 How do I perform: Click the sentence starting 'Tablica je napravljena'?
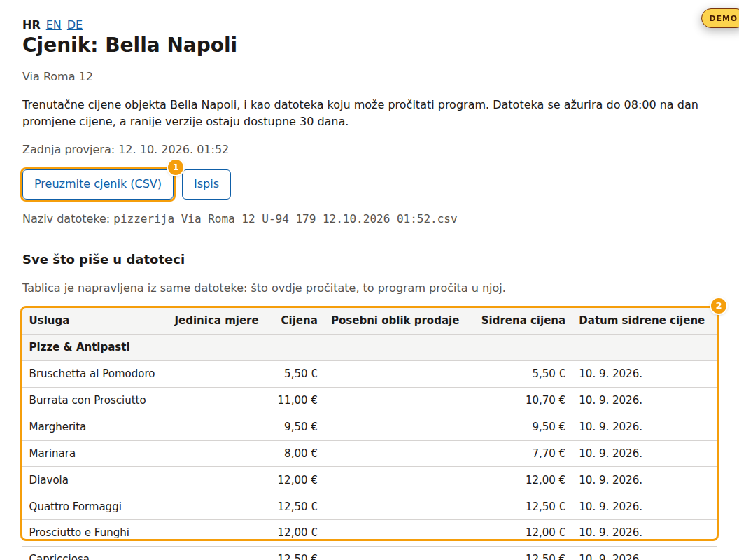pos(264,288)
